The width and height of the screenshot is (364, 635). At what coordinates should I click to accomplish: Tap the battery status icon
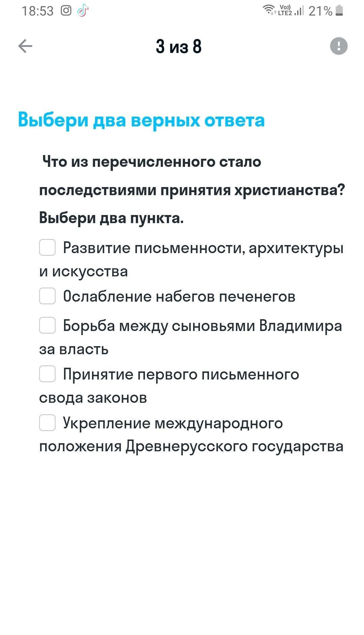coord(339,10)
